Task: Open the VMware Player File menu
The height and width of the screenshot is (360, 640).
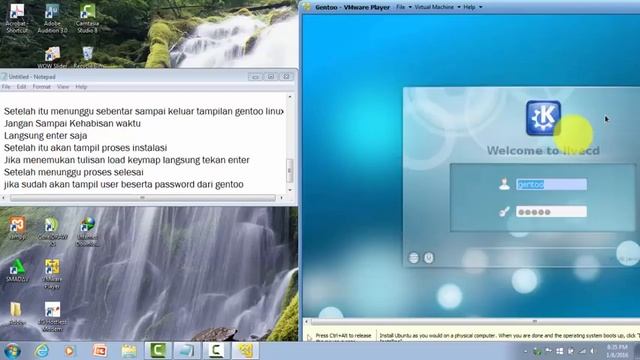Action: click(404, 7)
